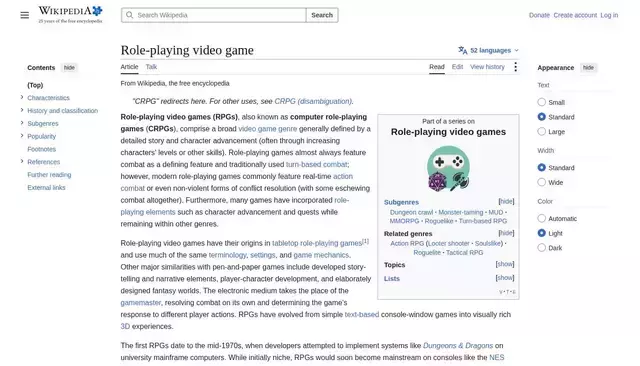Open Monster-taming infobox link
This screenshot has width=640, height=366.
[460, 212]
